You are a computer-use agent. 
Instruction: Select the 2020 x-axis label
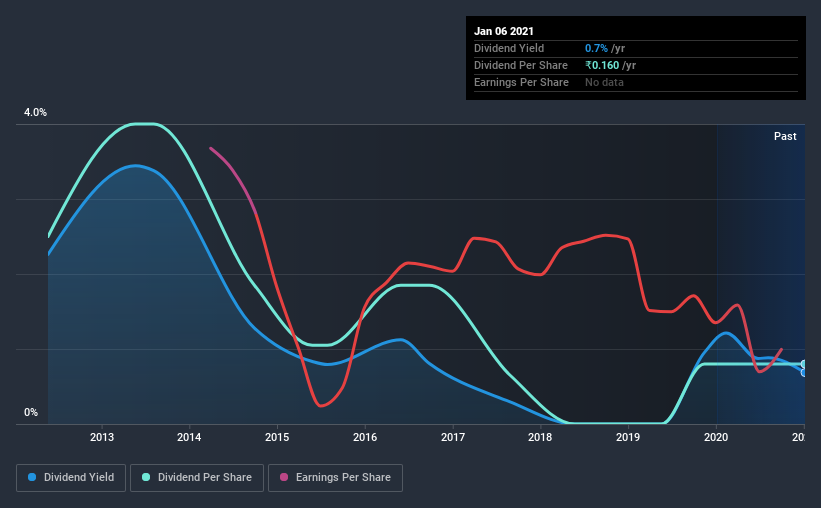click(716, 437)
